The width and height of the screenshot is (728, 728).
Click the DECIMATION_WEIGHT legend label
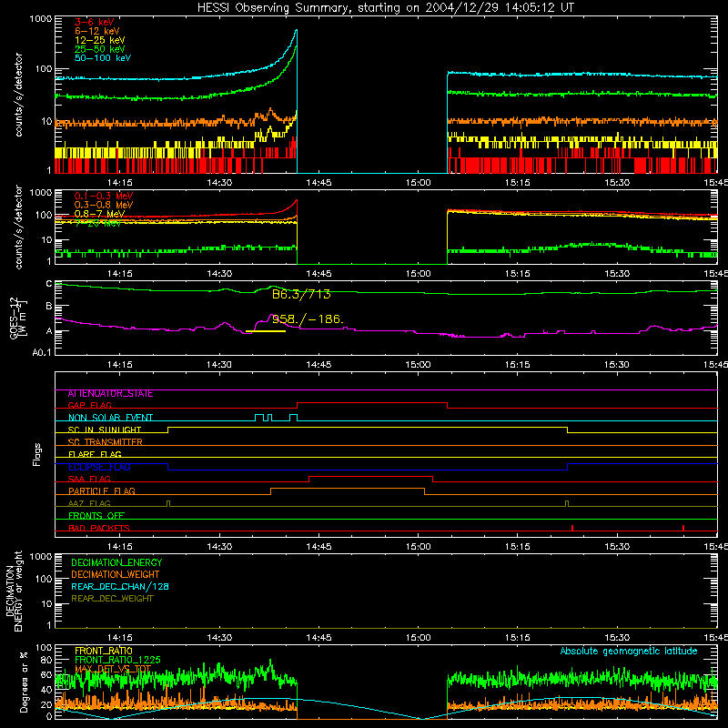[116, 575]
